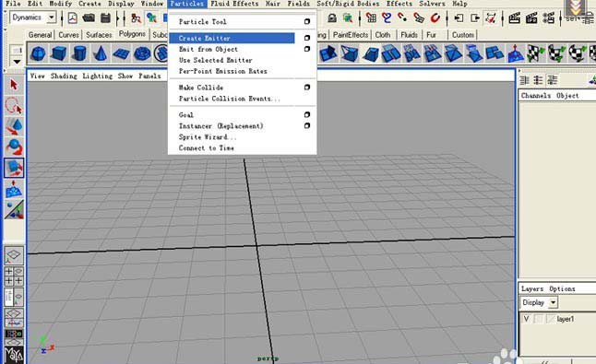Create a polygon plane from shelf
Screen dimensions: 596x364
pyautogui.click(x=121, y=53)
